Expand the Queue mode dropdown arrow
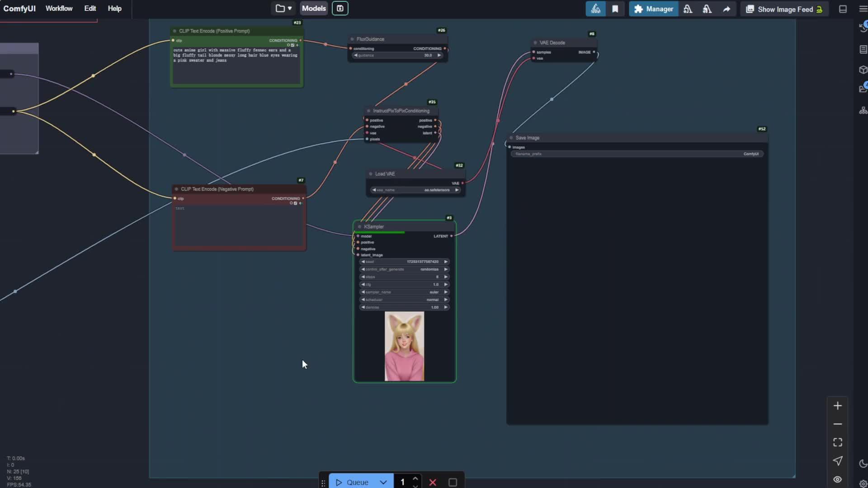868x488 pixels. click(x=384, y=482)
